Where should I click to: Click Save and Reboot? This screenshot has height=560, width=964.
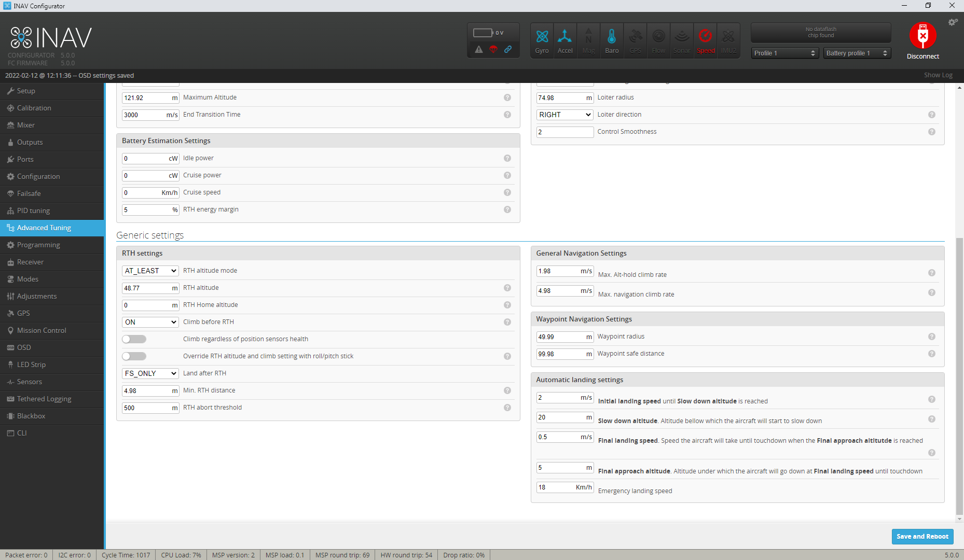[x=922, y=536]
